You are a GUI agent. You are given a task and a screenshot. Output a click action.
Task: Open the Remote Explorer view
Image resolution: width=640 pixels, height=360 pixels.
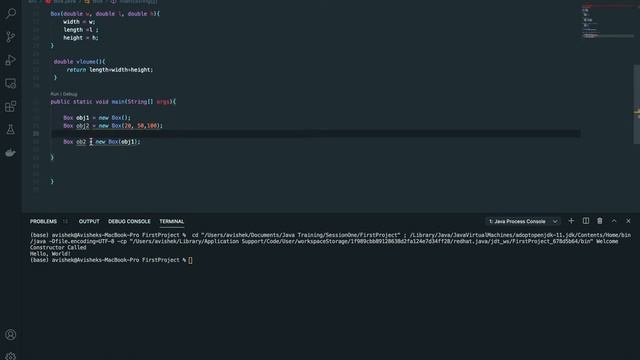pyautogui.click(x=11, y=83)
